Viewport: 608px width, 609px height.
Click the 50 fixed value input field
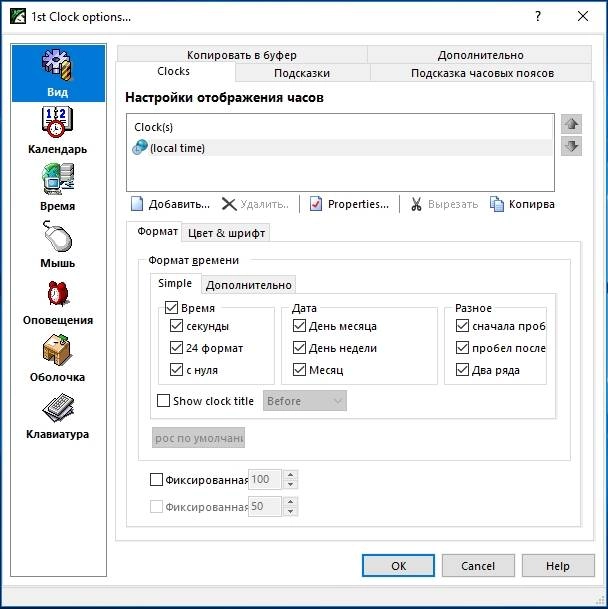click(265, 506)
